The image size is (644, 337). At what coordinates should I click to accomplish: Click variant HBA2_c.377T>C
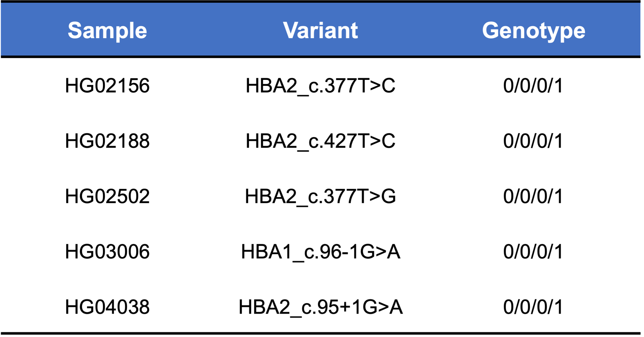(x=320, y=86)
